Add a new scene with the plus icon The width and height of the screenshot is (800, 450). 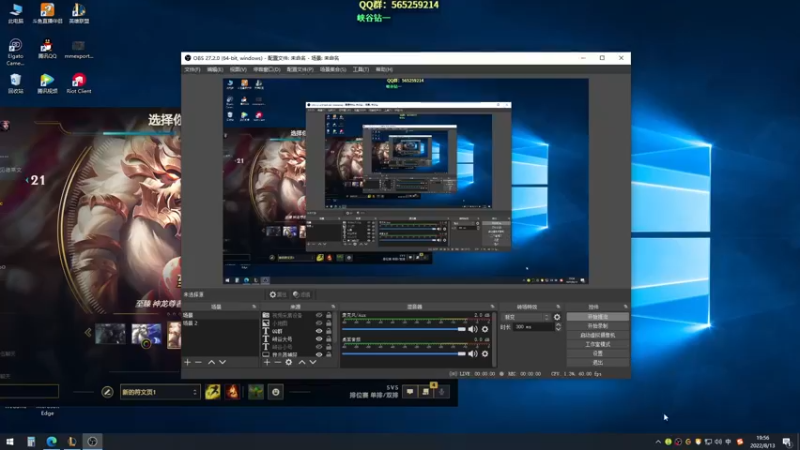coord(187,362)
